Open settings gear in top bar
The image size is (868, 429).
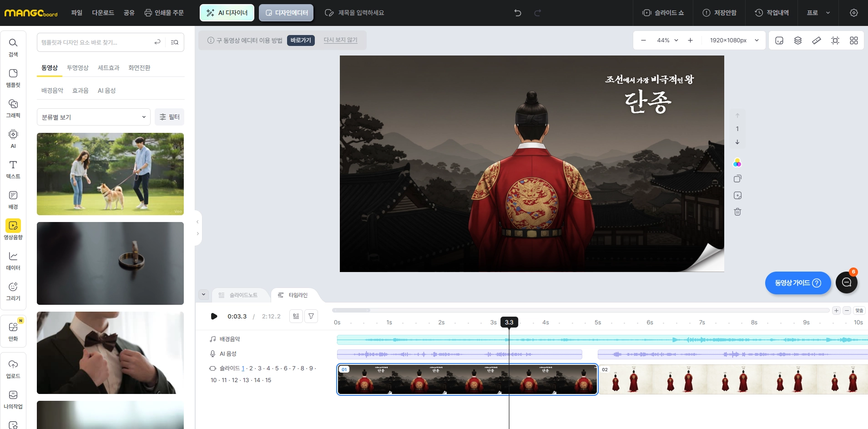point(854,13)
